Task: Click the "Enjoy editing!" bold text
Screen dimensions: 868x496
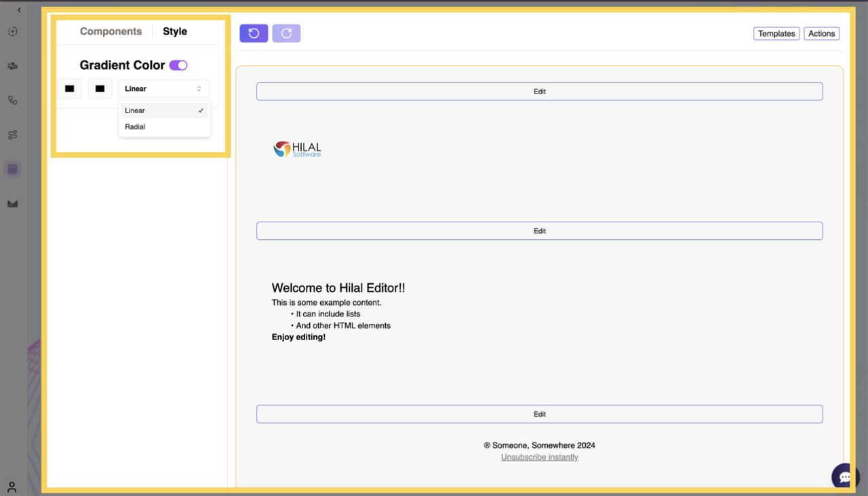Action: (298, 337)
